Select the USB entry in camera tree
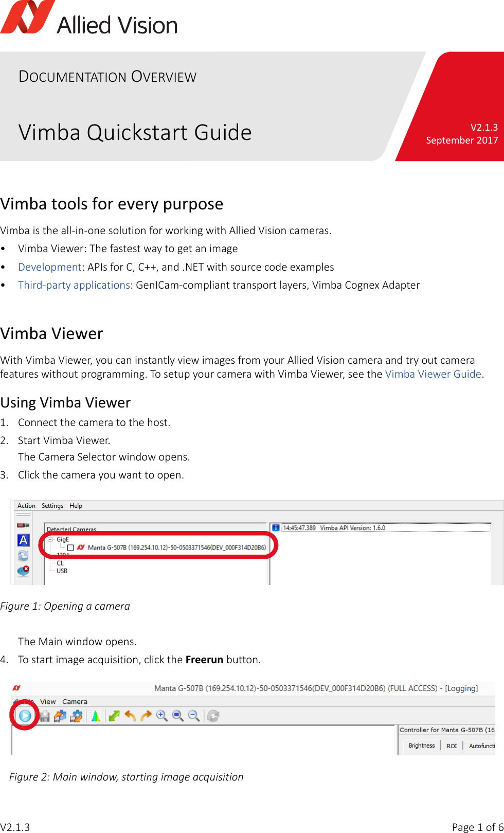 pyautogui.click(x=62, y=571)
